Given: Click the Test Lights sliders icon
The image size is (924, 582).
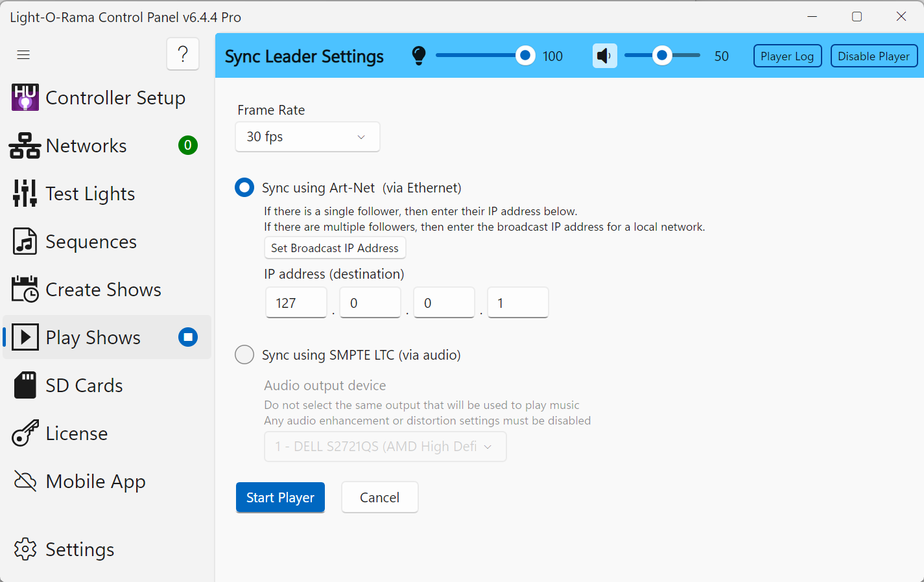Looking at the screenshot, I should point(25,194).
